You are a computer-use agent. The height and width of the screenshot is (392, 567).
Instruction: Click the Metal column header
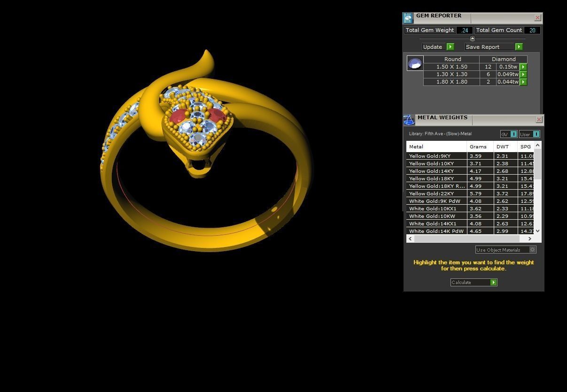[x=436, y=146]
